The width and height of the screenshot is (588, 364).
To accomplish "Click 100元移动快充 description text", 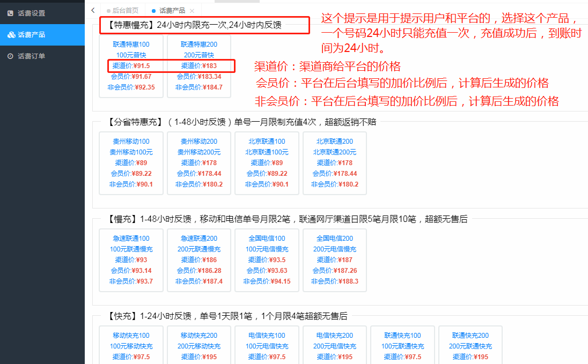I will (131, 346).
